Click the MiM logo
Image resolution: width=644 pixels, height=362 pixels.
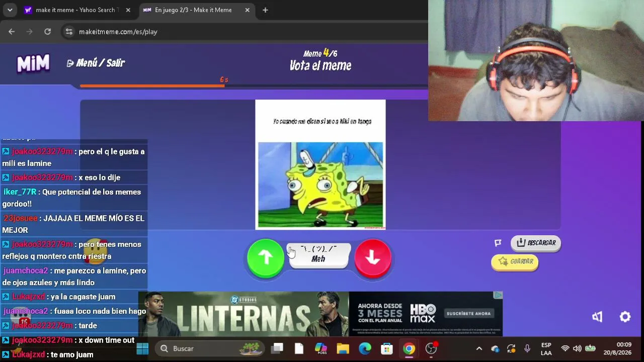click(33, 63)
